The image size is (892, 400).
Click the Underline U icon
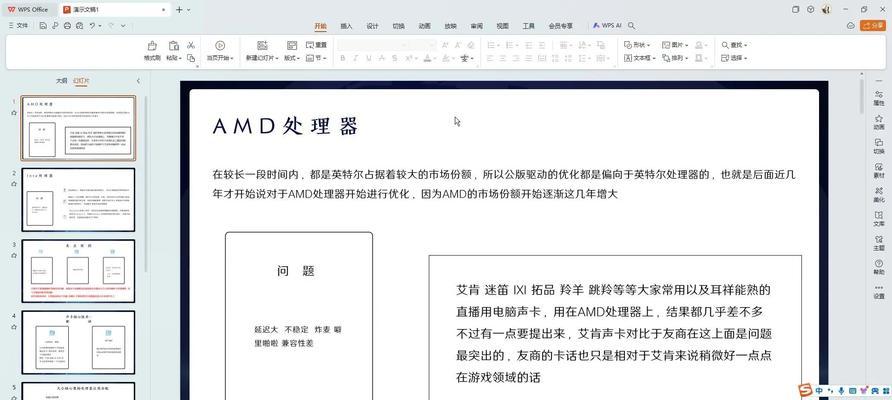coord(369,58)
